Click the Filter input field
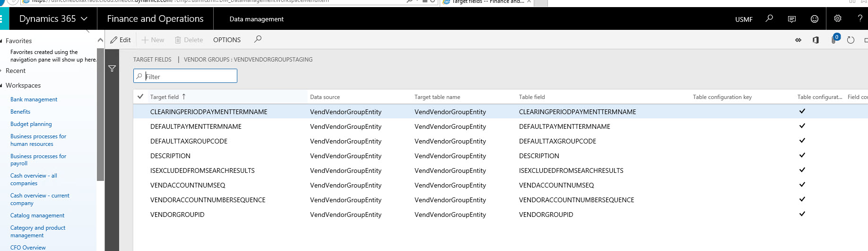 pos(185,76)
